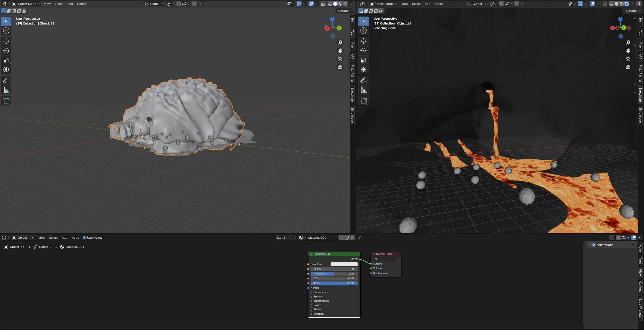The image size is (644, 330).
Task: Open Global orientation dropdown in left viewport
Action: pyautogui.click(x=154, y=4)
